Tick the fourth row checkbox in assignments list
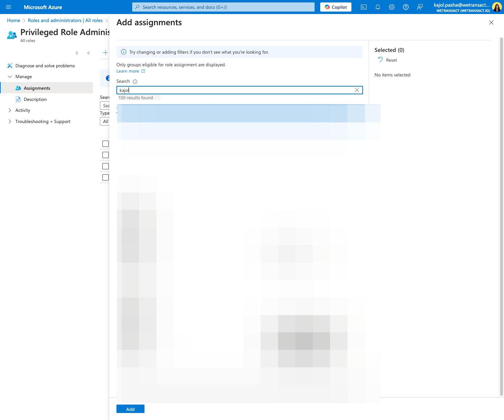This screenshot has width=504, height=420. point(106,177)
